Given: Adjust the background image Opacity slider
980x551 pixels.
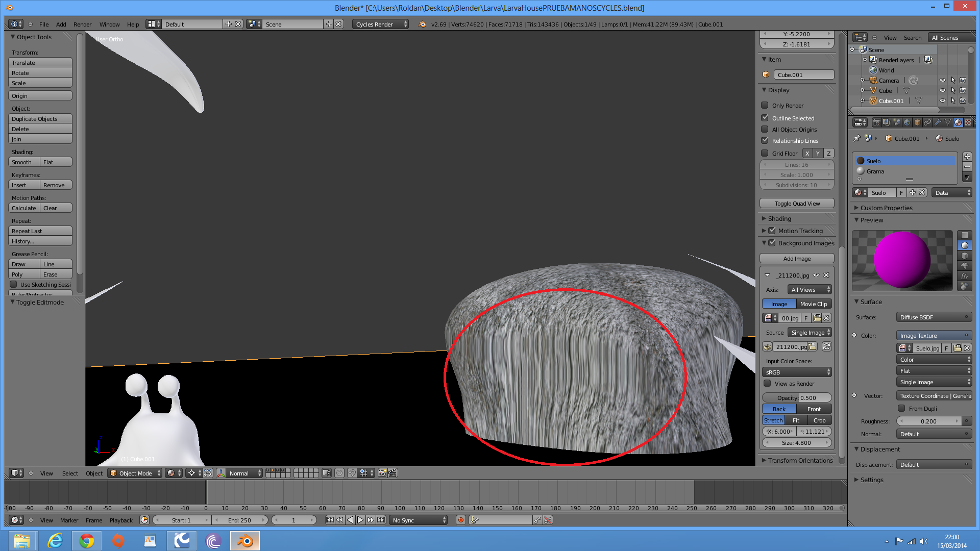Looking at the screenshot, I should click(797, 397).
